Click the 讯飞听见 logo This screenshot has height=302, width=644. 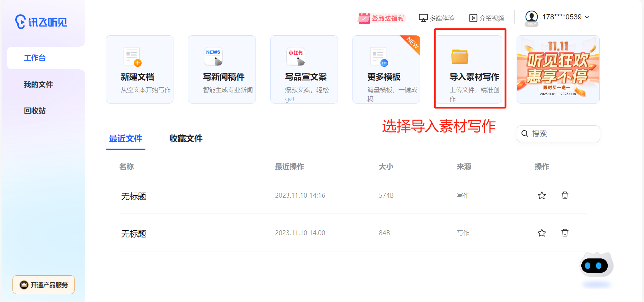tap(41, 22)
